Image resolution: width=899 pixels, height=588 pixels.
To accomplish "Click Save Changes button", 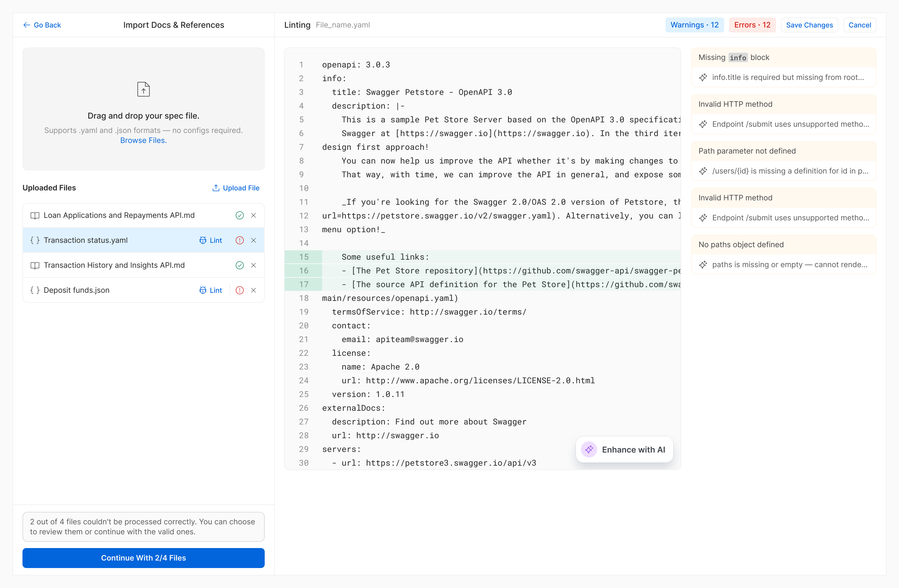I will (809, 25).
